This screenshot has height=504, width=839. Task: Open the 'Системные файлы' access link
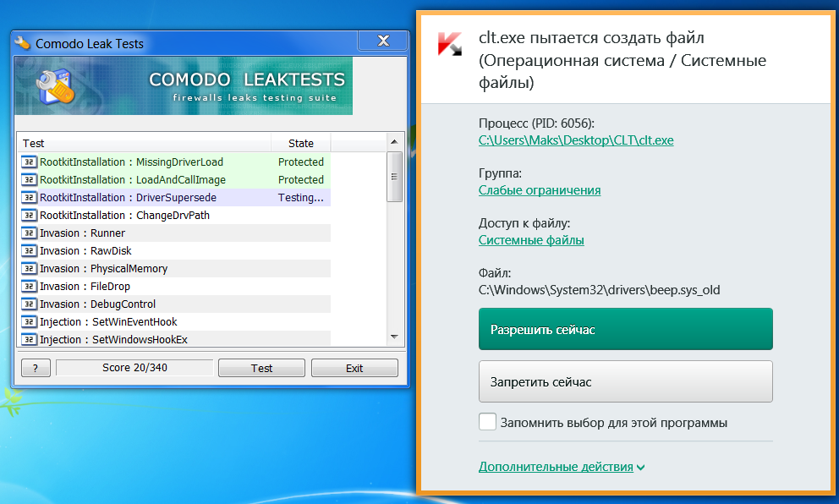531,240
